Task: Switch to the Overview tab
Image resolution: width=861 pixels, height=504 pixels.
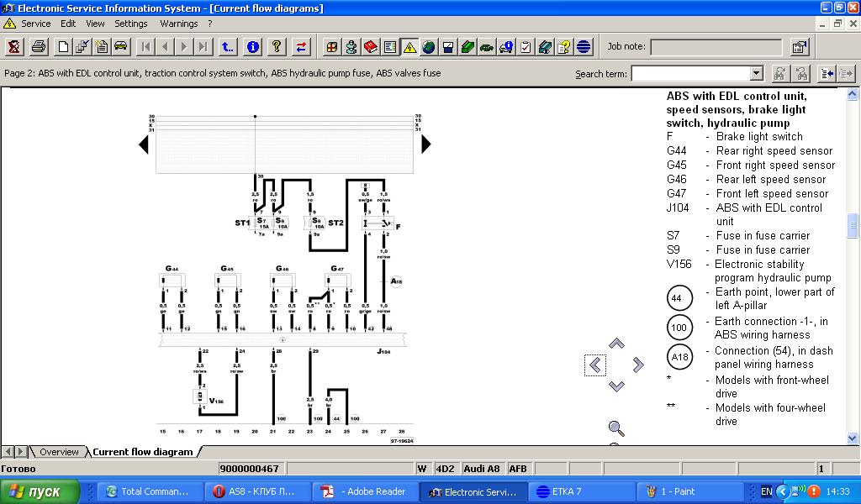Action: tap(59, 452)
